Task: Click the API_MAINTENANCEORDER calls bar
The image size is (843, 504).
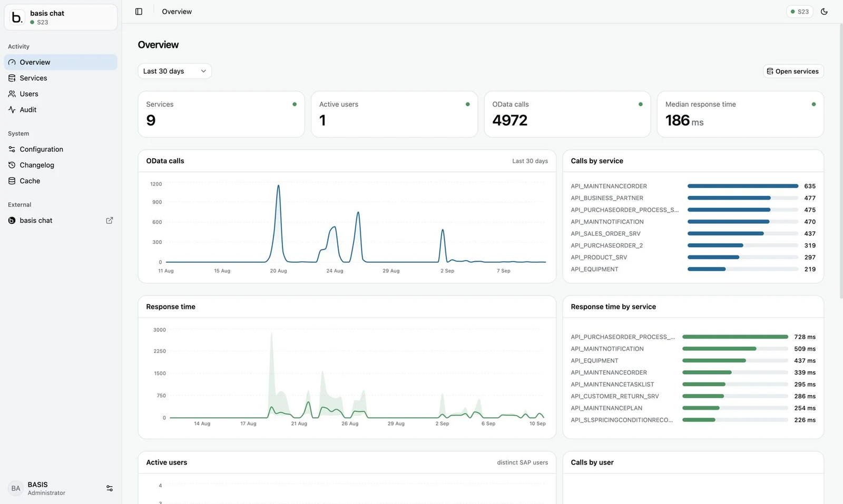Action: (x=743, y=186)
